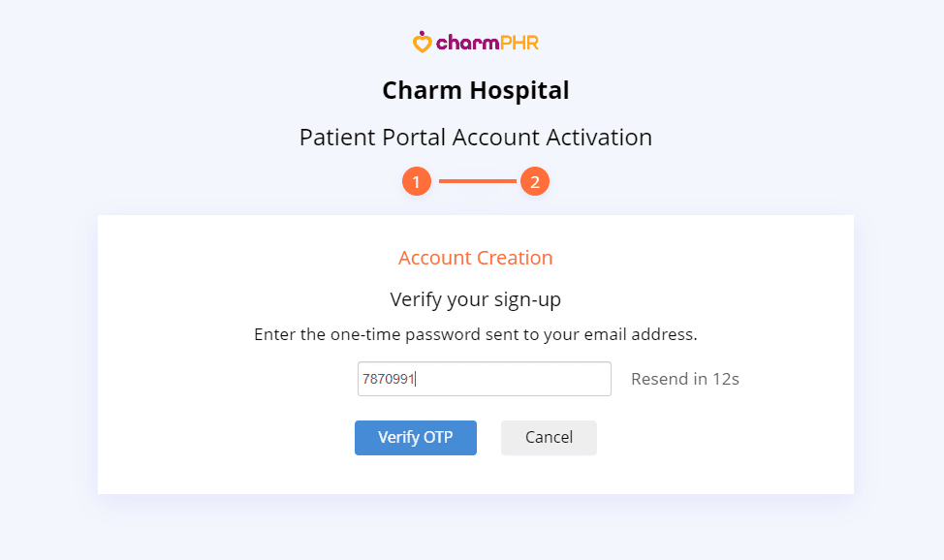Click the progress line between steps 1 and 2
Screen dimensions: 944x560
coord(475,181)
